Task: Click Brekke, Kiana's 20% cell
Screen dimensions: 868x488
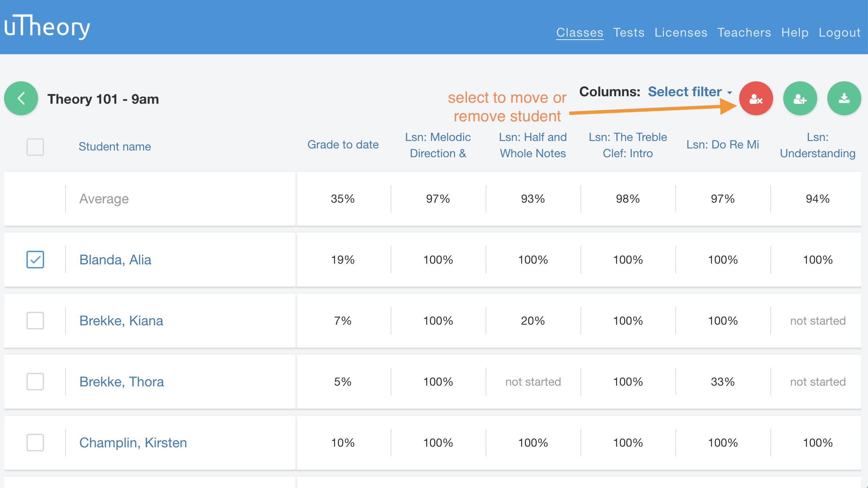Action: point(533,321)
